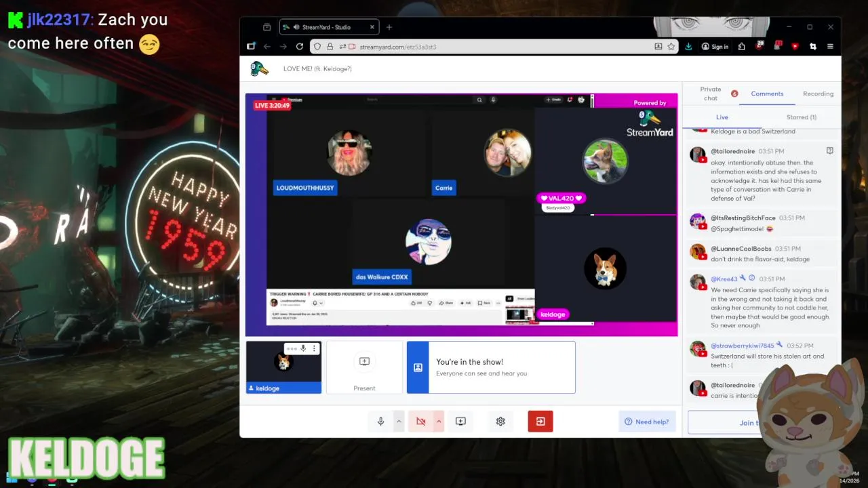Bookmark this page with the star icon

(x=671, y=47)
